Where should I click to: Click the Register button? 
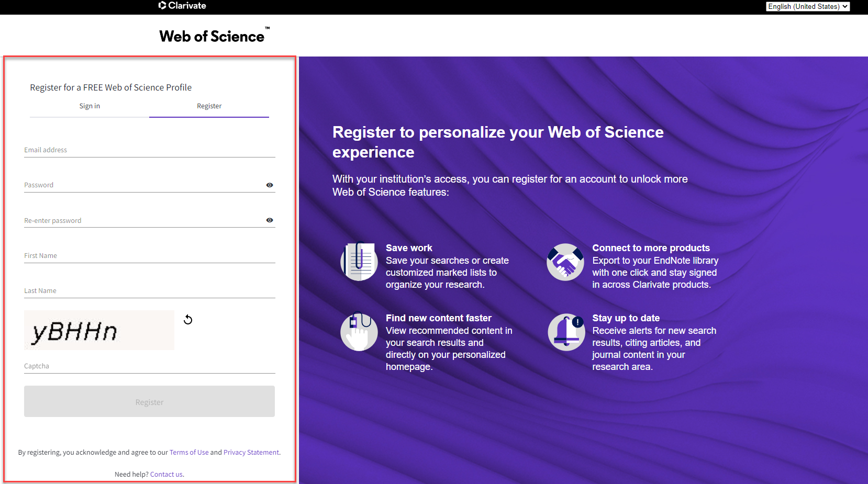click(149, 401)
